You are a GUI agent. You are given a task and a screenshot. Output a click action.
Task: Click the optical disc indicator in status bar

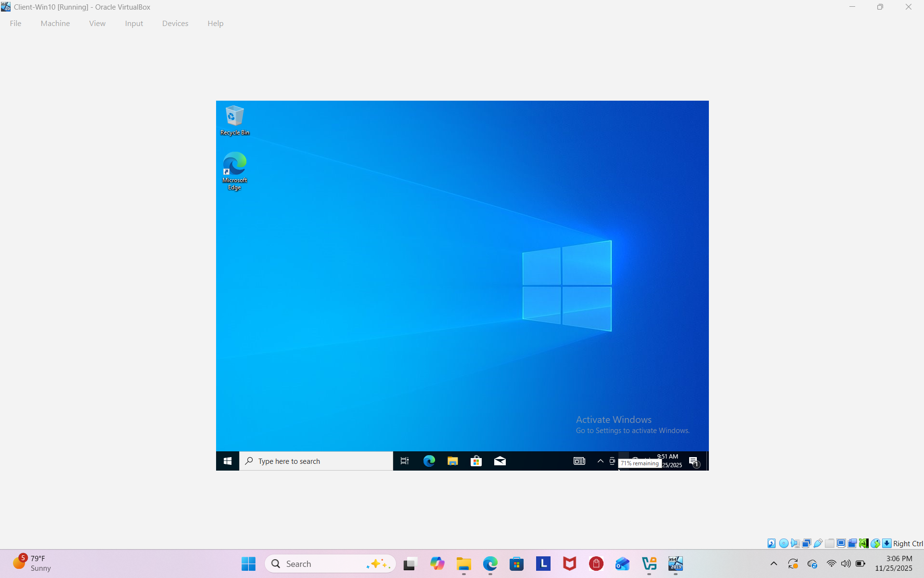pos(783,543)
